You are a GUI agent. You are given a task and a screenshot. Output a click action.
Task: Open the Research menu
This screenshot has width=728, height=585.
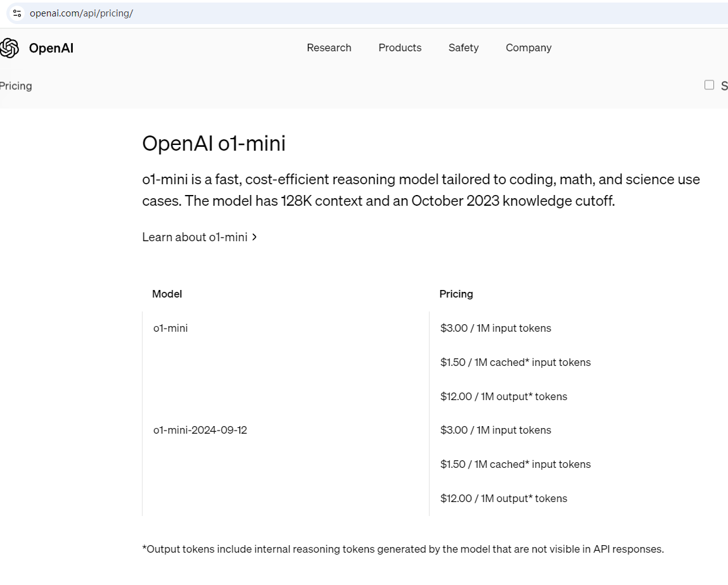(329, 47)
